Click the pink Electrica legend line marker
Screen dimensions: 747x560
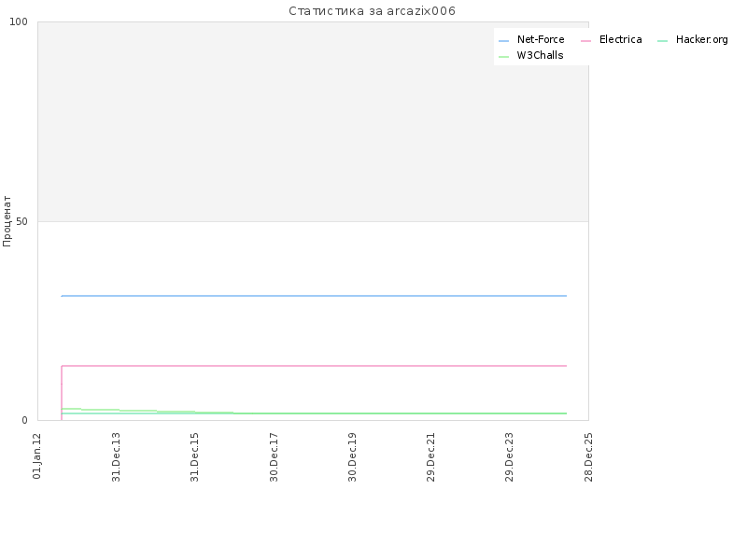[x=586, y=41]
